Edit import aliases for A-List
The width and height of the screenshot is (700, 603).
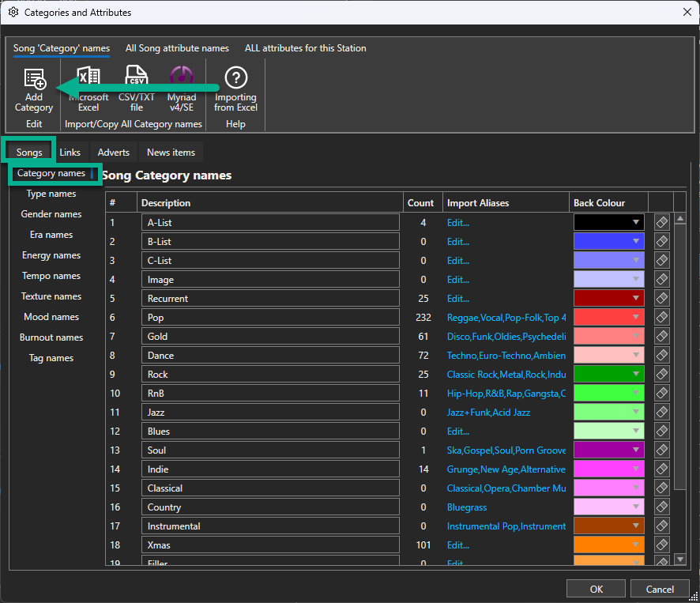click(458, 222)
